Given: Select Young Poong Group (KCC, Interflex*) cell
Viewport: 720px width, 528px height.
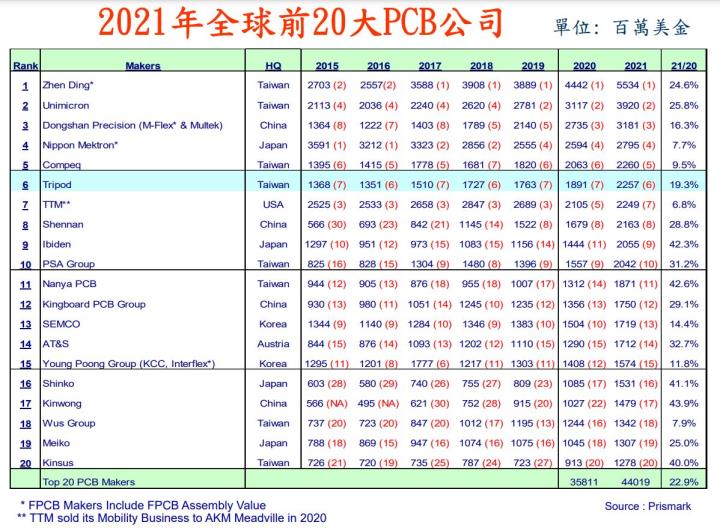Looking at the screenshot, I should pos(129,364).
